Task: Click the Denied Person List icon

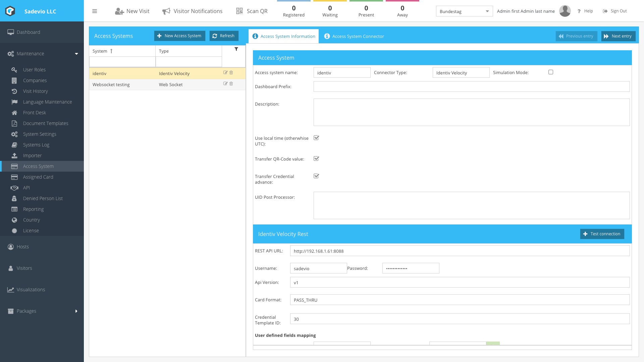Action: coord(14,198)
